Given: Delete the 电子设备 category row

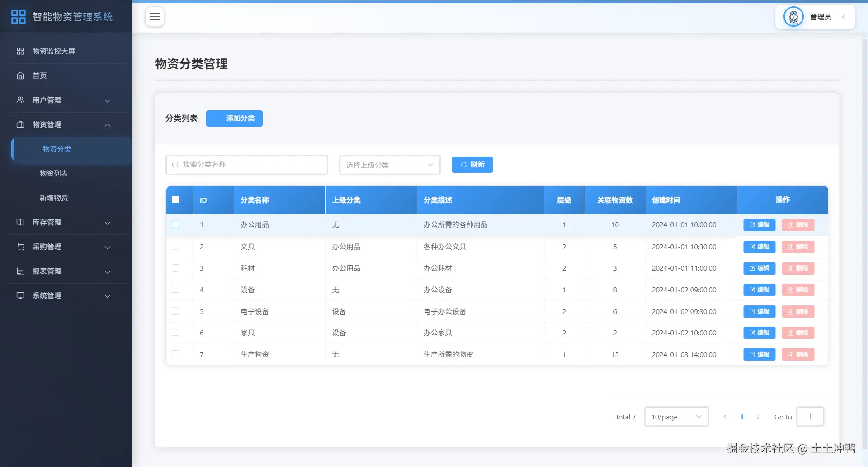Looking at the screenshot, I should (798, 311).
